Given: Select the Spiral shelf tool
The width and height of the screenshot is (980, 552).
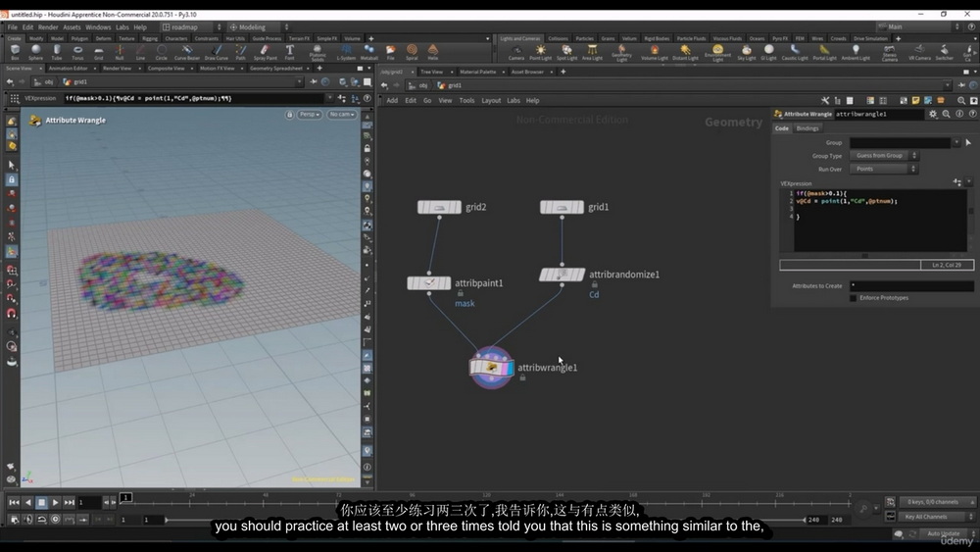Looking at the screenshot, I should [412, 52].
